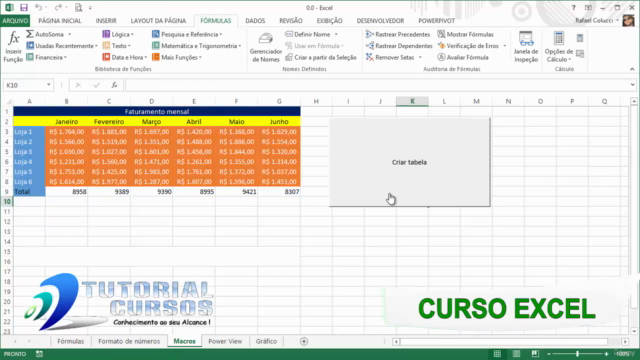Select column K header
The height and width of the screenshot is (360, 640).
(x=412, y=101)
